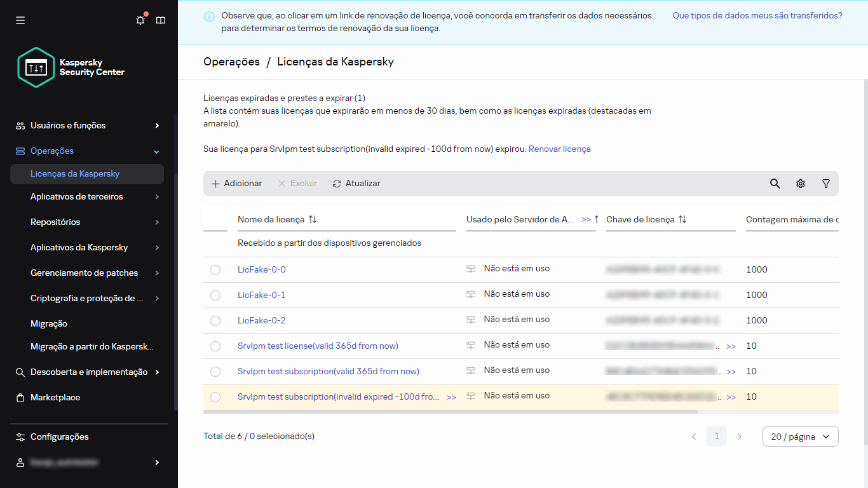
Task: Expand Aplicativos de terceiros submenu
Action: 157,197
